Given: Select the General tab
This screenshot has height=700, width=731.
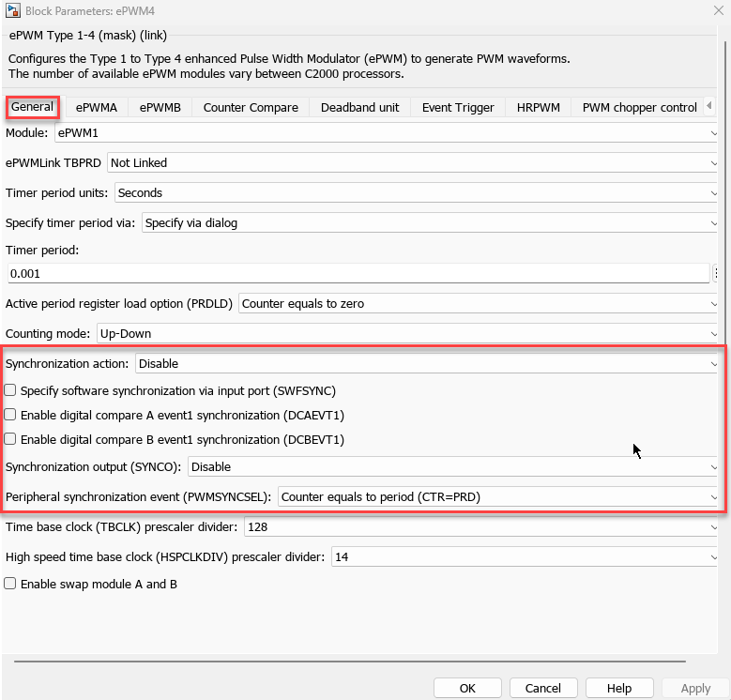Looking at the screenshot, I should tap(32, 107).
